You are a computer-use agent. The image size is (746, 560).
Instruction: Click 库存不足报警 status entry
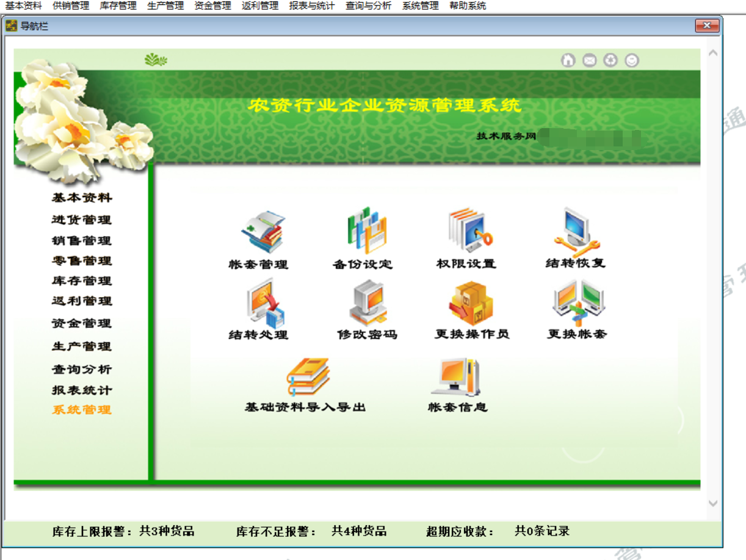(x=277, y=531)
